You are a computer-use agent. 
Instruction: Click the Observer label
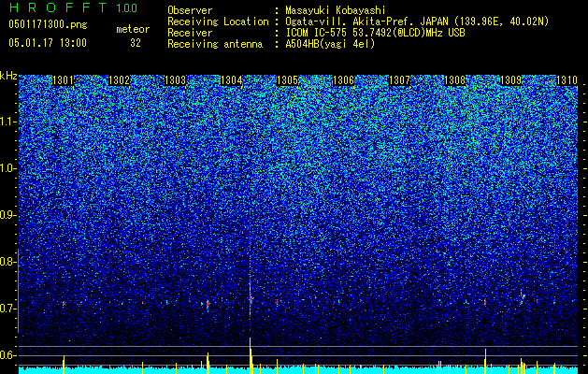[x=190, y=10]
